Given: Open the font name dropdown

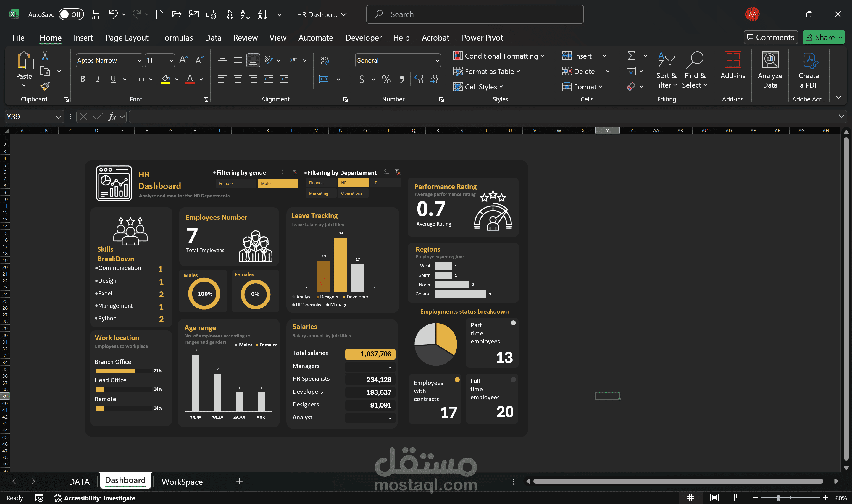Looking at the screenshot, I should click(139, 60).
